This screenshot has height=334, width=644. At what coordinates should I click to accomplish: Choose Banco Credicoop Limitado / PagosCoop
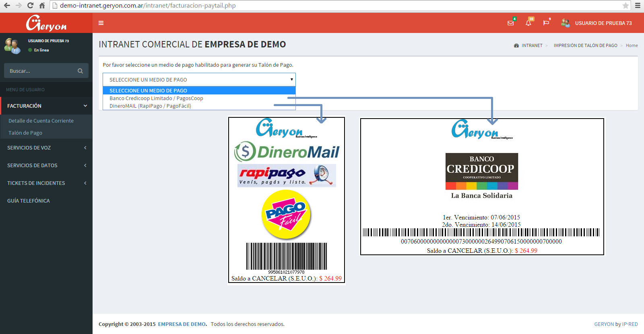(x=199, y=98)
